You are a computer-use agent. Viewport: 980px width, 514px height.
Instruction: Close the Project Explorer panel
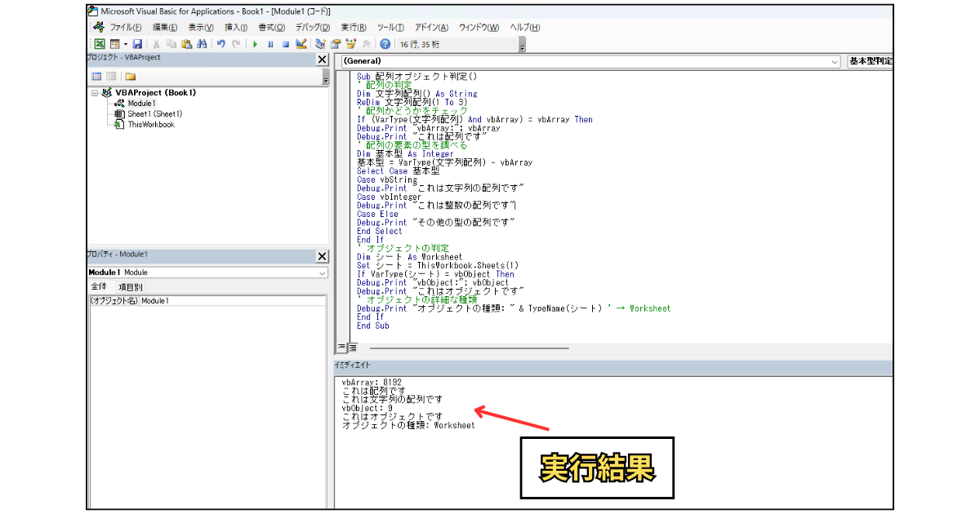coord(322,60)
